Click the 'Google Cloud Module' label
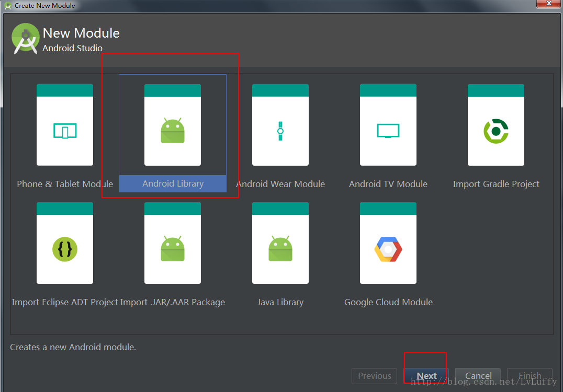 pyautogui.click(x=388, y=302)
